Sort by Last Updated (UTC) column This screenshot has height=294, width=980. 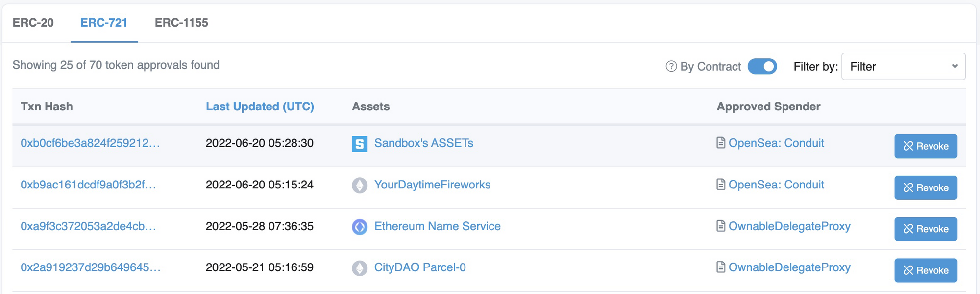(260, 107)
